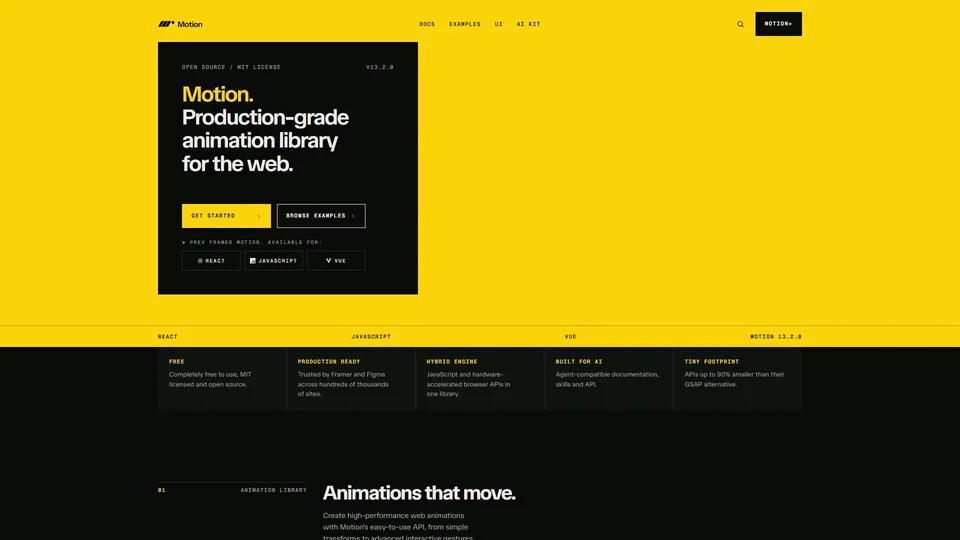The width and height of the screenshot is (960, 540).
Task: Click the BROWSE EXAMPLES button
Action: (x=321, y=216)
